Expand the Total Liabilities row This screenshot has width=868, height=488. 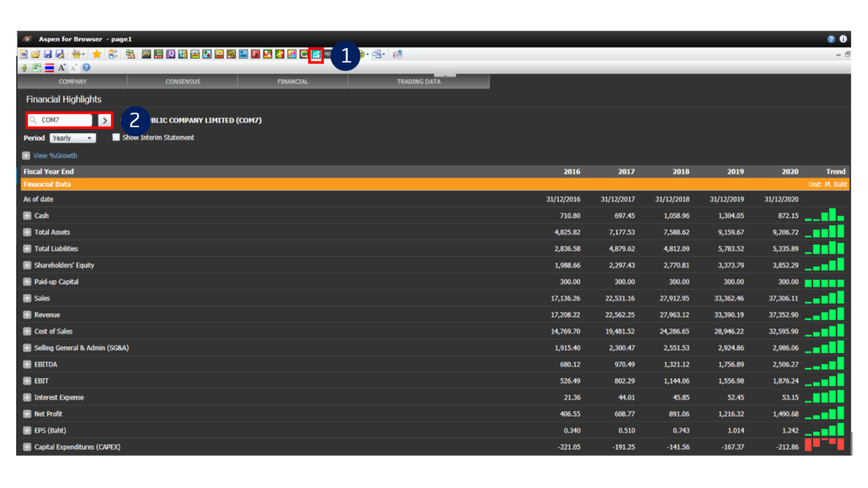[x=27, y=249]
